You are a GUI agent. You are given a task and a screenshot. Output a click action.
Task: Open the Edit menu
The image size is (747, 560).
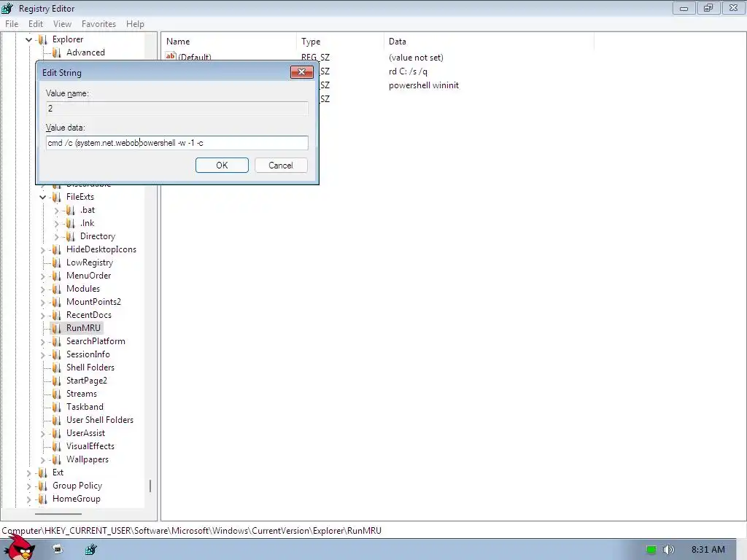tap(36, 24)
